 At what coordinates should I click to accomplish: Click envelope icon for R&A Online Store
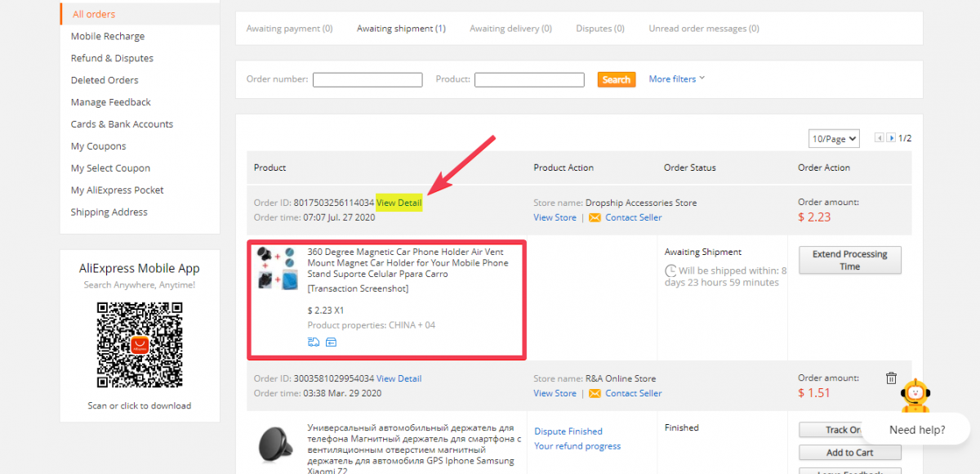(x=595, y=393)
